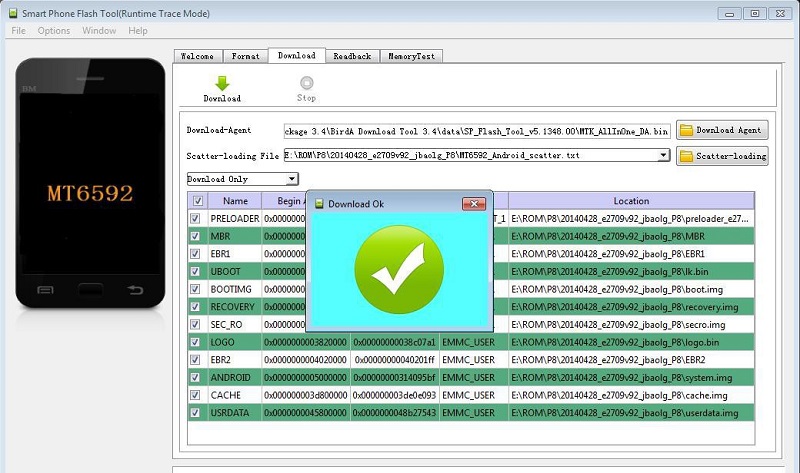Click the Download-Agent path field
The height and width of the screenshot is (473, 800).
pos(477,131)
